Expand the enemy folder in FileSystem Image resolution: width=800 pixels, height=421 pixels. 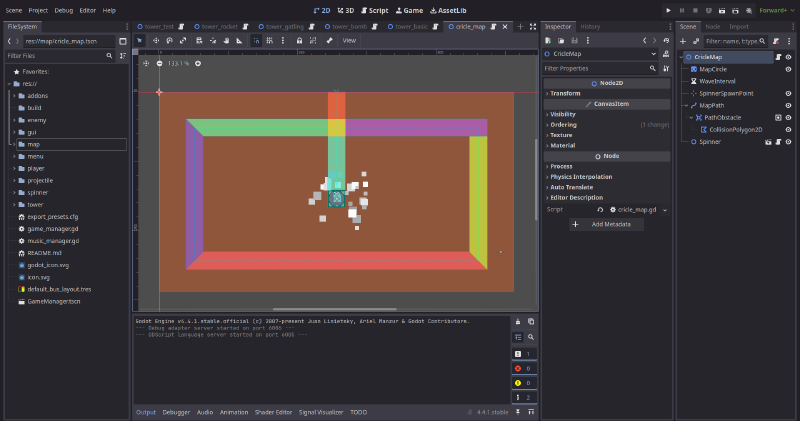[x=14, y=120]
